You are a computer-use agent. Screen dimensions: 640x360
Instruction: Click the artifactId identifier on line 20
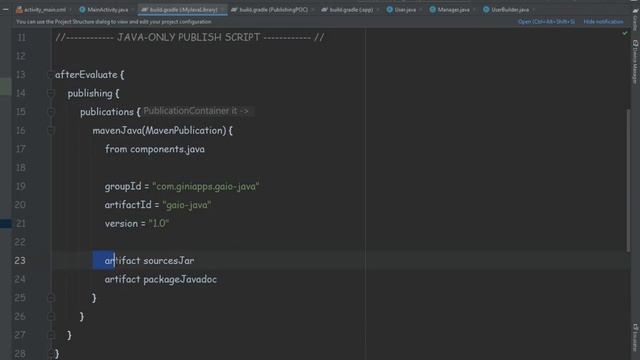(x=128, y=205)
